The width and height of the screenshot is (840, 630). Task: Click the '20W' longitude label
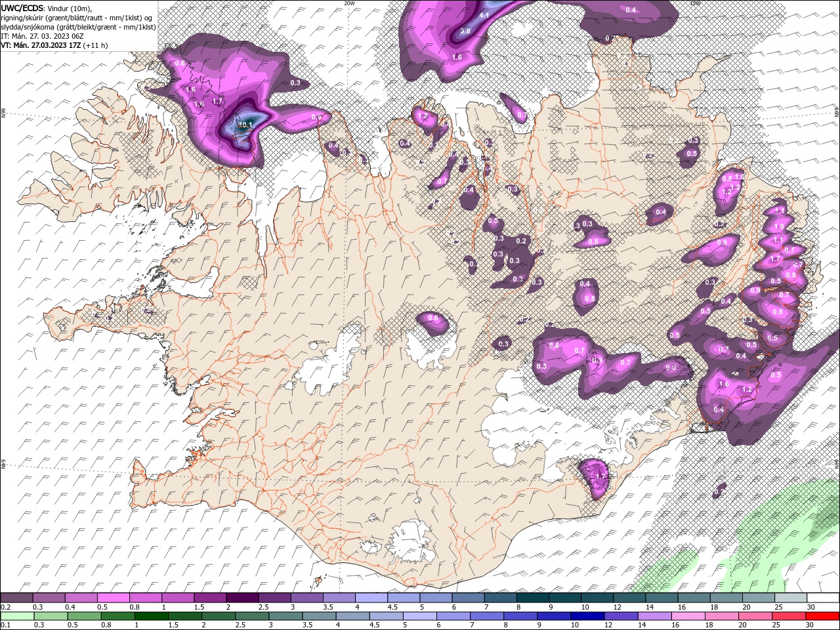point(349,3)
